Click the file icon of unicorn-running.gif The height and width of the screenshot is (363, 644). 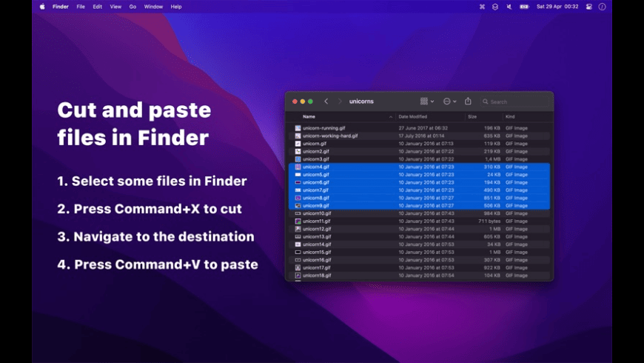point(298,128)
